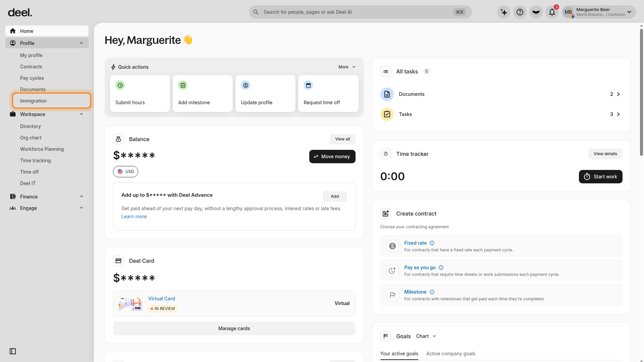The image size is (644, 362).
Task: Collapse the Workspace section
Action: click(82, 114)
